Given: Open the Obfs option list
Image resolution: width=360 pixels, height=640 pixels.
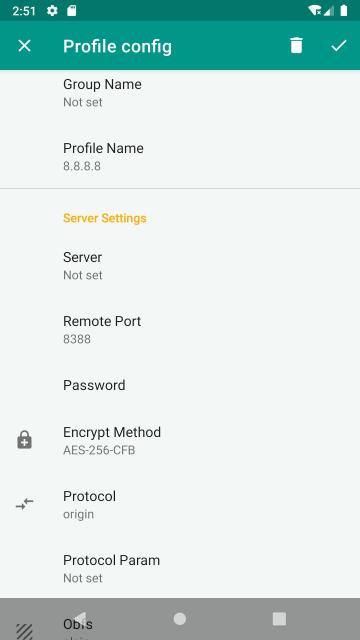Looking at the screenshot, I should click(x=180, y=624).
